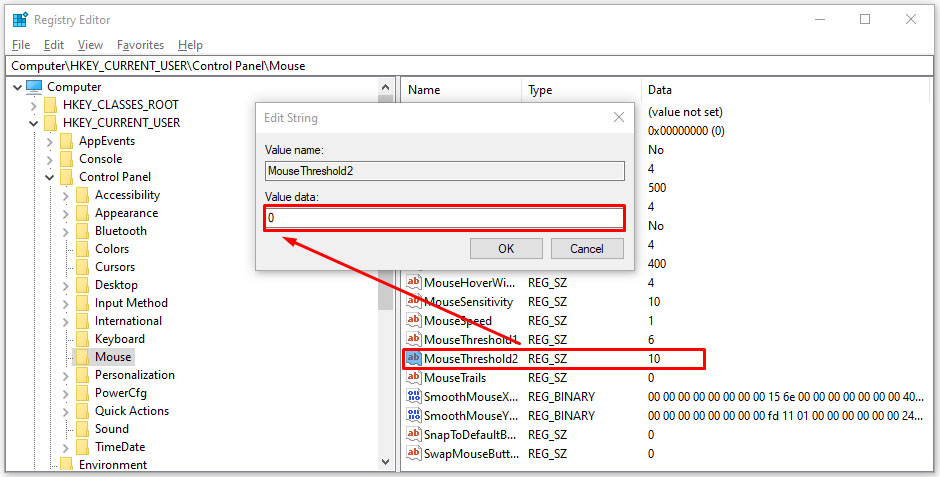Click the Computer icon in the tree

(x=34, y=87)
